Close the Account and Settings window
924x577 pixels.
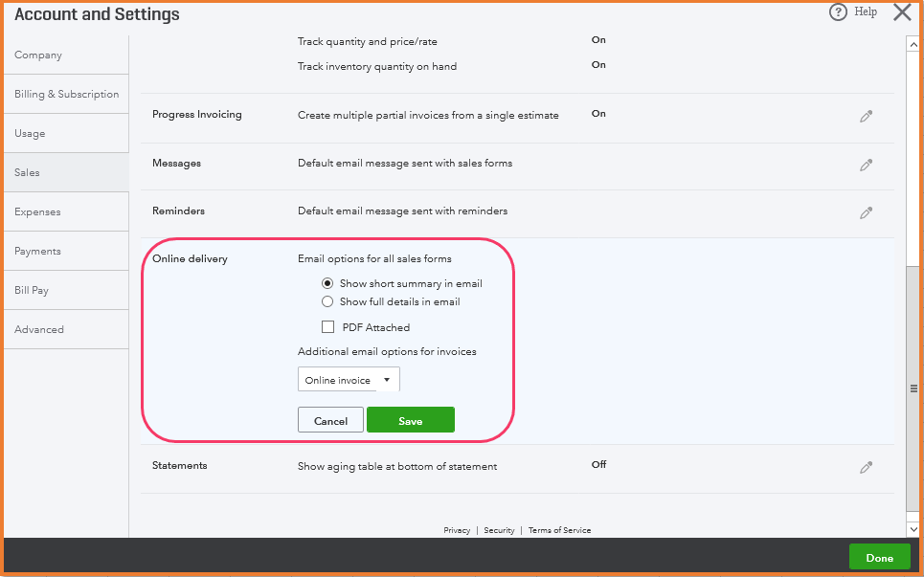tap(902, 12)
